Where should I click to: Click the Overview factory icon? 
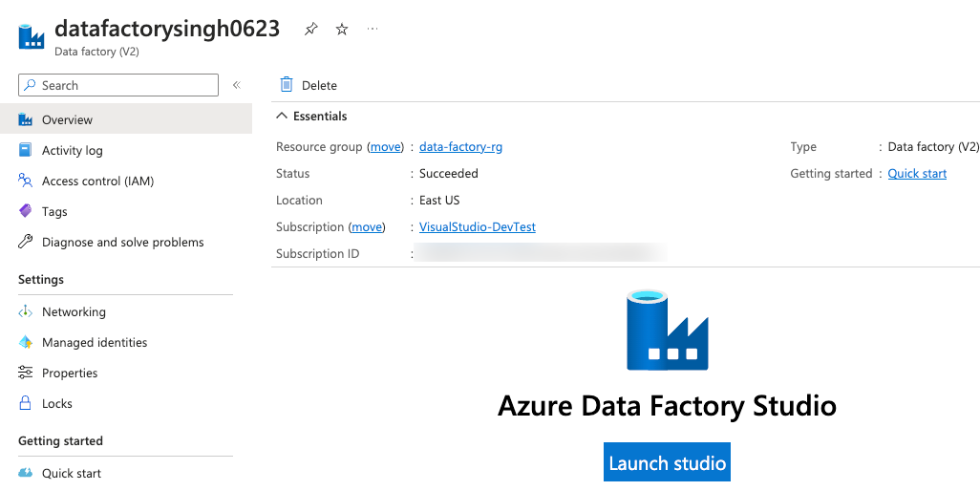coord(25,119)
